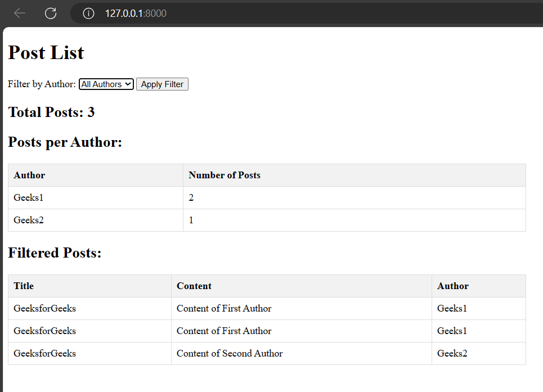Click the Content of Second Author cell

point(230,354)
